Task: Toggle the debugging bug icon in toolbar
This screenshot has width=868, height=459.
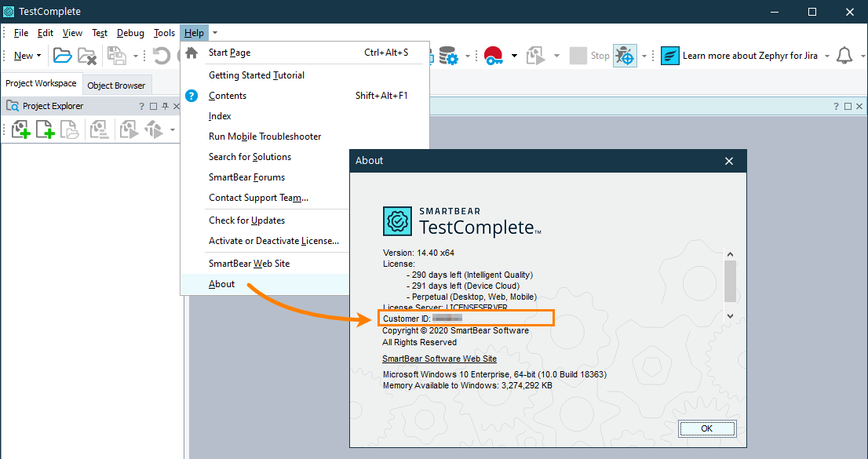Action: (x=625, y=56)
